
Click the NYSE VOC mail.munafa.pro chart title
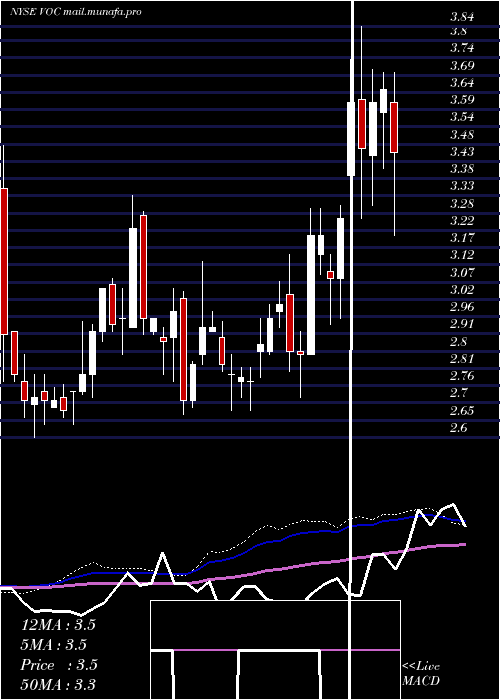click(76, 12)
